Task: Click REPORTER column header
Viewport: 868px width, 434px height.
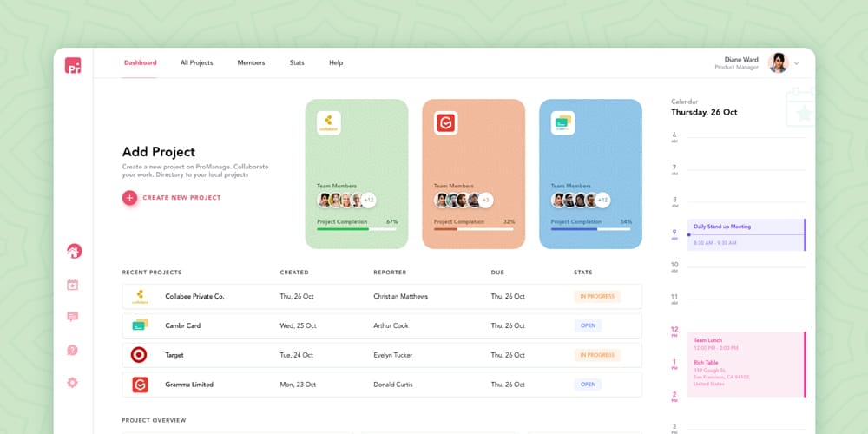Action: coord(390,273)
